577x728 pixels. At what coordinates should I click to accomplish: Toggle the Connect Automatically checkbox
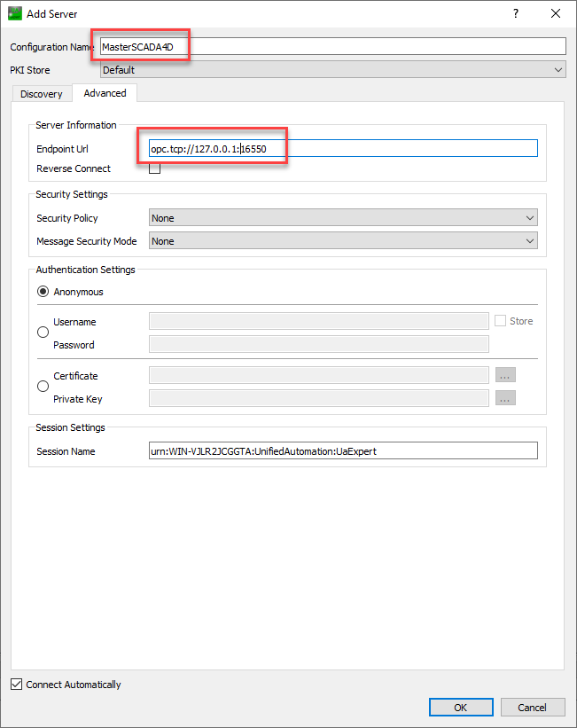coord(17,685)
